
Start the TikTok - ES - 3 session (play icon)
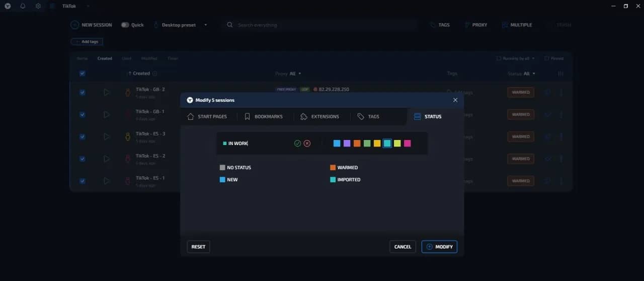click(107, 136)
